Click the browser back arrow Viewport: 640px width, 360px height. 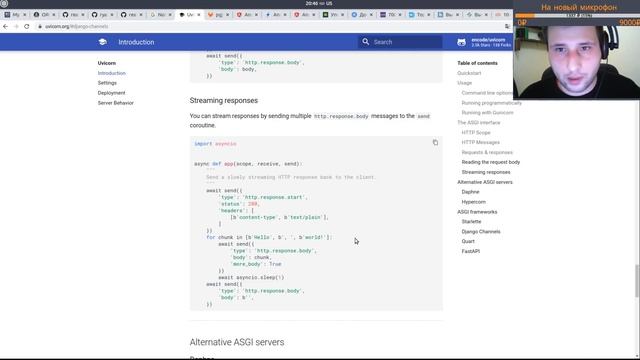coord(5,26)
